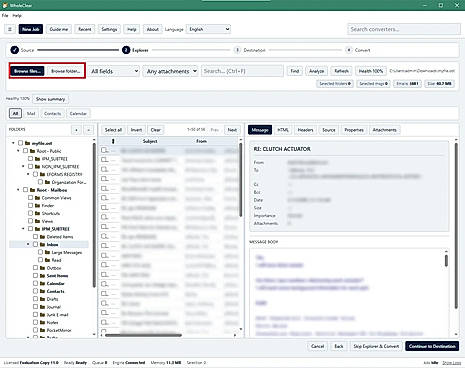The height and width of the screenshot is (368, 465).
Task: Collapse the EFORMS REGISTRY node arrow
Action: (x=28, y=174)
